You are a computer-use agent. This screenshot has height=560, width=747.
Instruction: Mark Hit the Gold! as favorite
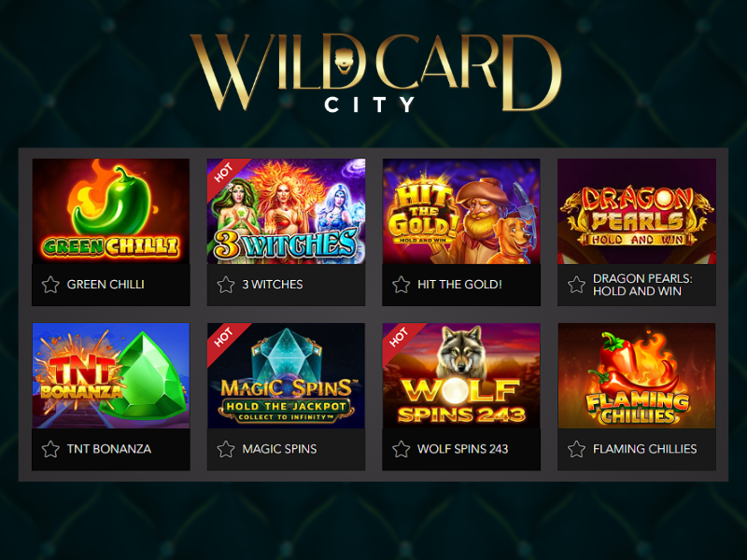[402, 285]
